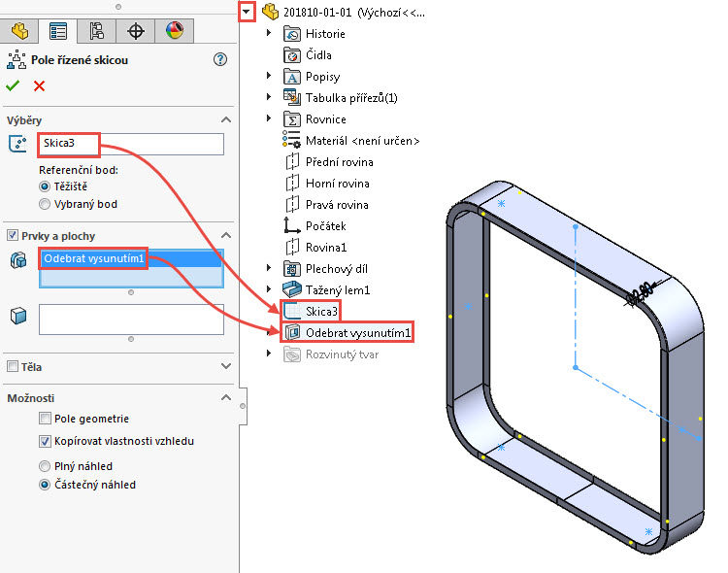Select the Čidla sensors folder icon
Image resolution: width=728 pixels, height=573 pixels.
coord(292,55)
